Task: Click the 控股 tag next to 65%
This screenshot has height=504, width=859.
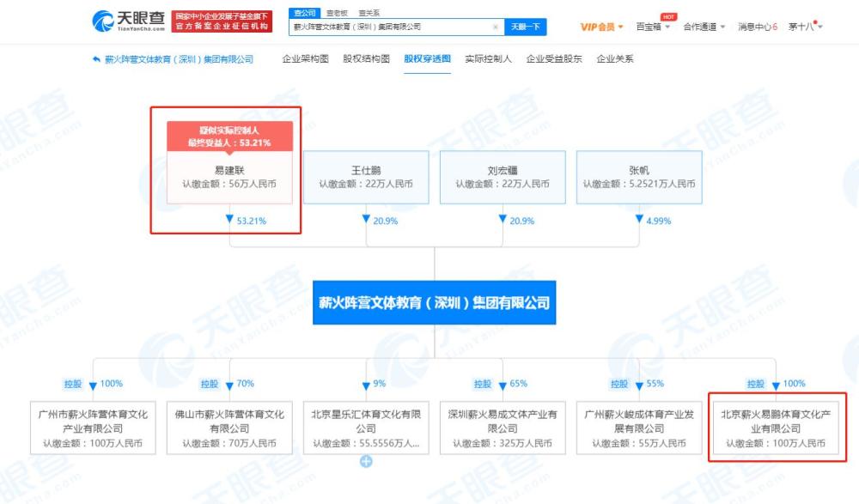Action: pos(483,384)
